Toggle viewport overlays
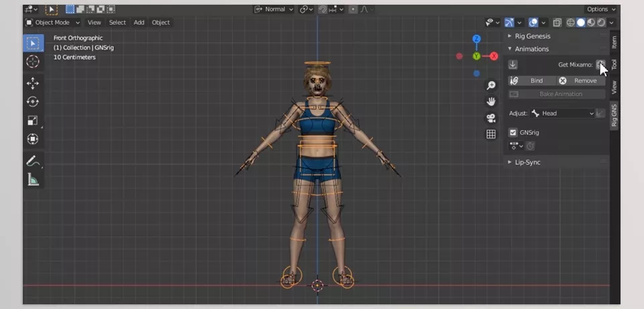This screenshot has width=644, height=309. [533, 23]
